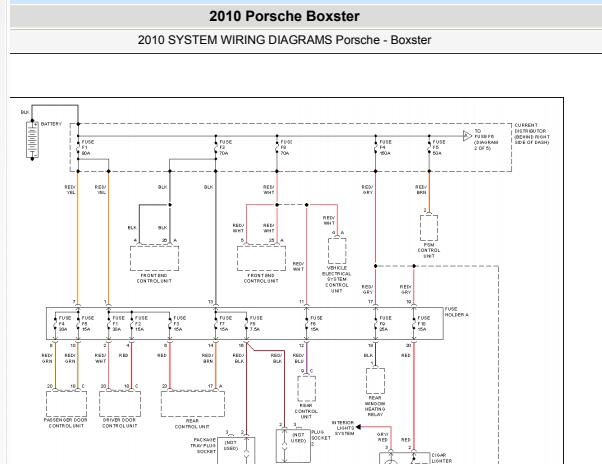The image size is (602, 464).
Task: Click '(NOT USED)' inside the package tray plug socket
Action: (x=231, y=445)
